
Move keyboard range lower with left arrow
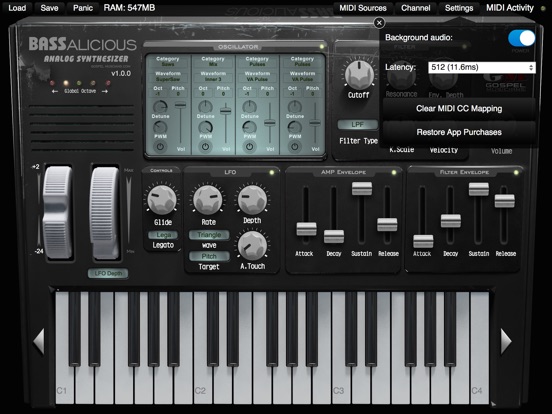(x=39, y=341)
